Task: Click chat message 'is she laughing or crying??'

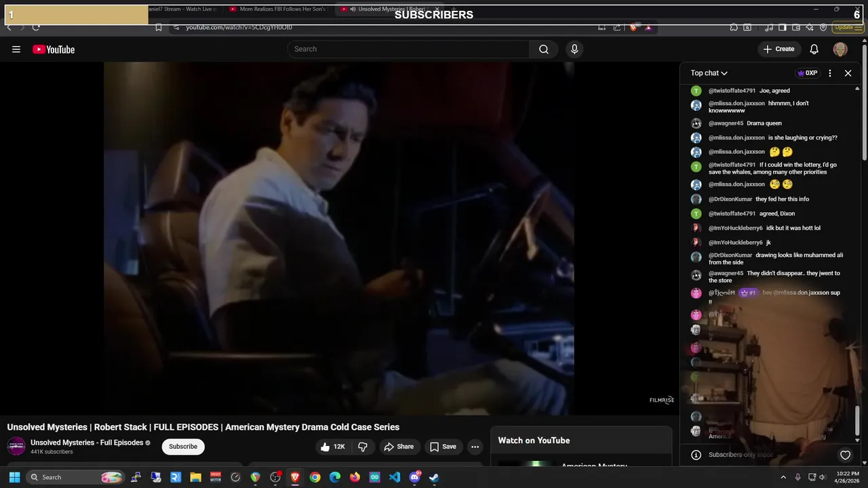Action: coord(803,138)
